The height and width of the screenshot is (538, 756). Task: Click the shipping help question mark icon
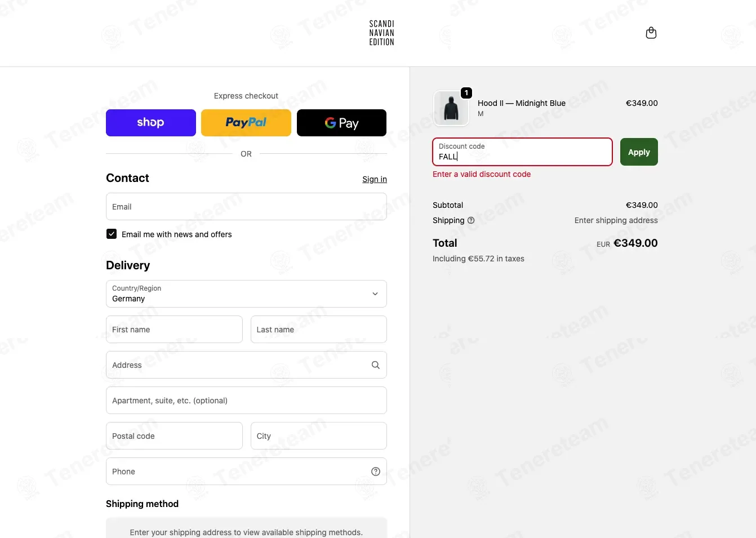[x=471, y=220]
